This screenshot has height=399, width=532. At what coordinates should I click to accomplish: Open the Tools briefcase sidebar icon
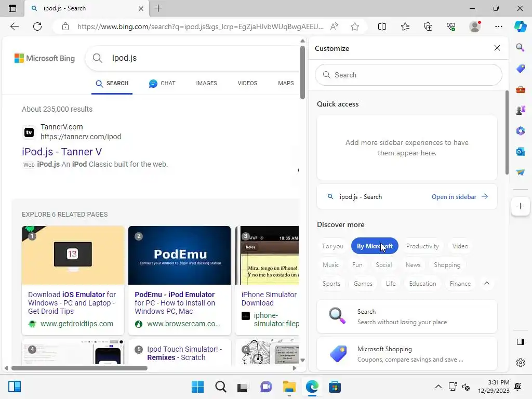520,89
